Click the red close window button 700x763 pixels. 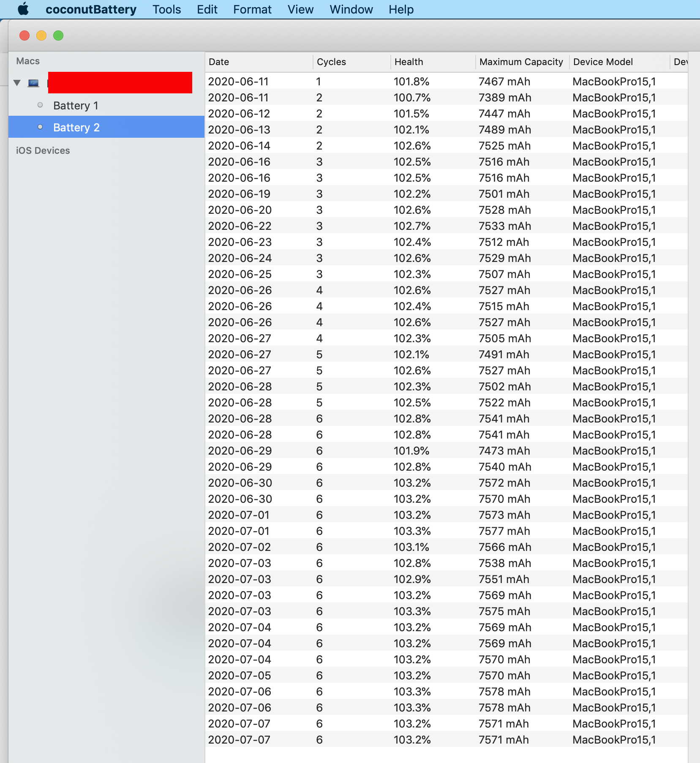pos(25,35)
